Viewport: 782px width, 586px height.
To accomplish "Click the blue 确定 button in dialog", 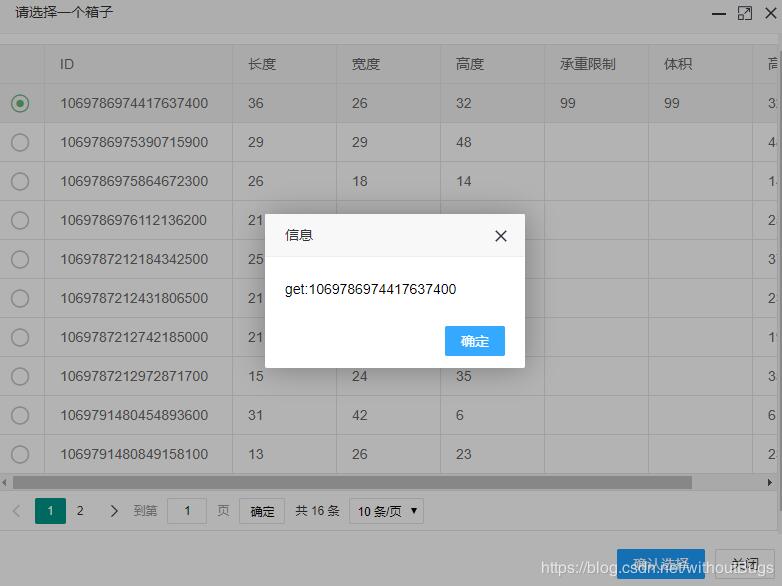I will (x=475, y=341).
